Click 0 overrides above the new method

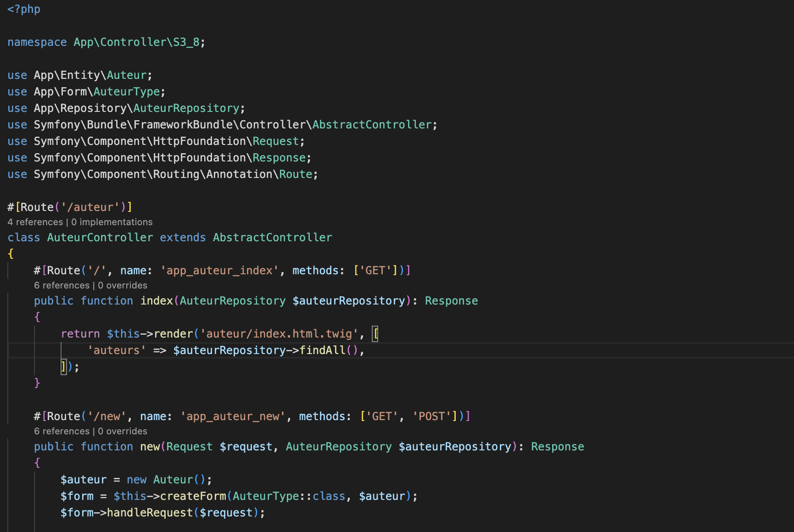click(123, 431)
